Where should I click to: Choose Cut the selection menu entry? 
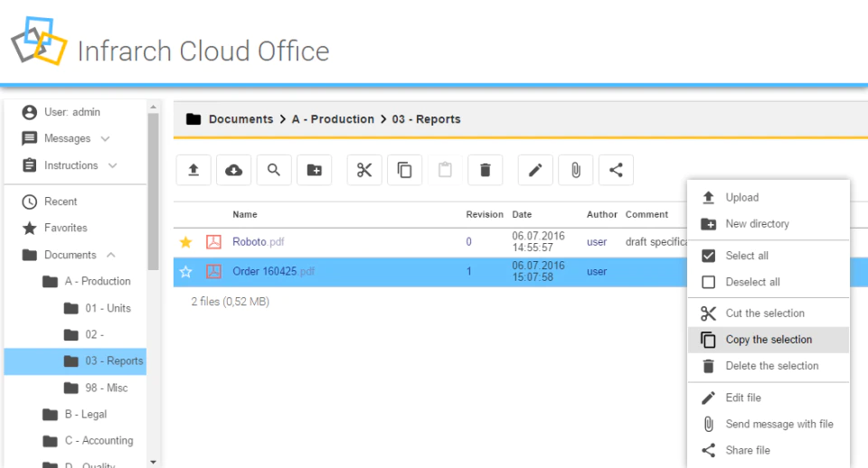tap(769, 314)
